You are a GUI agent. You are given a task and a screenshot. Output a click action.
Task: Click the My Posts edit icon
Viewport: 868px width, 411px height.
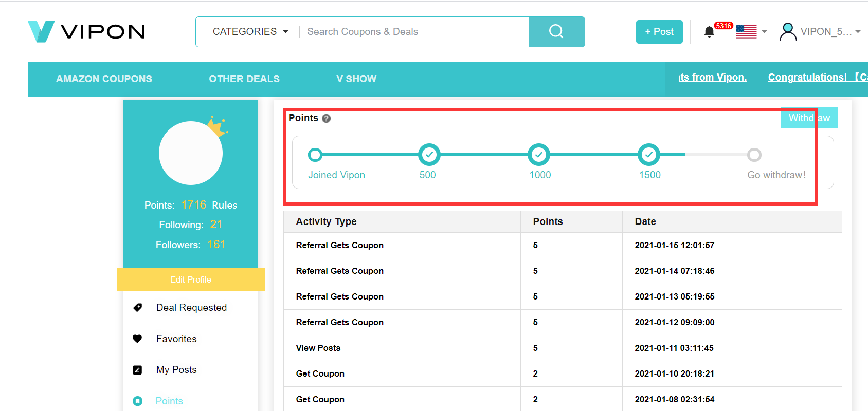point(137,370)
